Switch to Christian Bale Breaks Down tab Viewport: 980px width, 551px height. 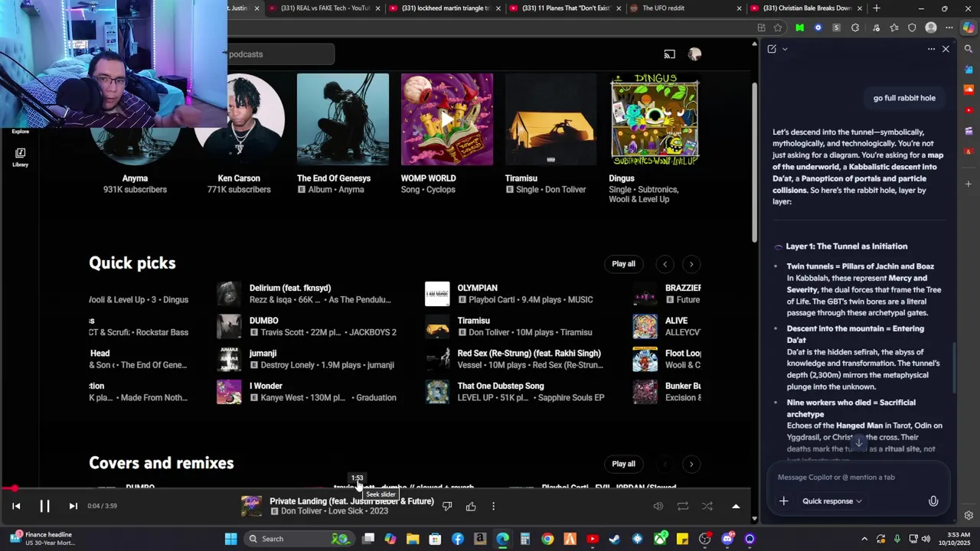pyautogui.click(x=806, y=8)
